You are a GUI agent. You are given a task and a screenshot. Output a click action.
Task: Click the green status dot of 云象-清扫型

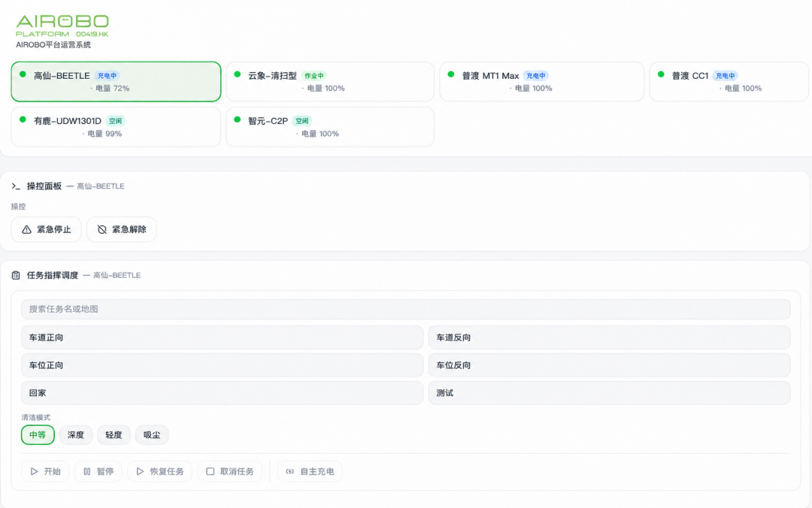[x=237, y=74]
